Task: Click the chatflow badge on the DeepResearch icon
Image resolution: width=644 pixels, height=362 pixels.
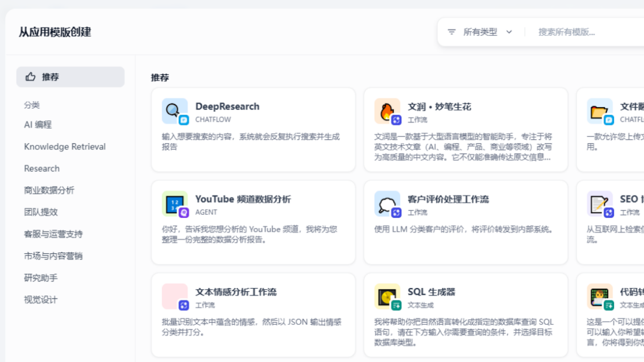Action: coord(184,120)
